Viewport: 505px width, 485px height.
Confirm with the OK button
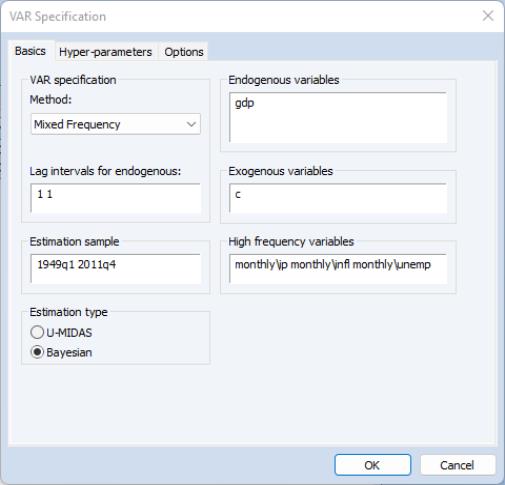(372, 465)
